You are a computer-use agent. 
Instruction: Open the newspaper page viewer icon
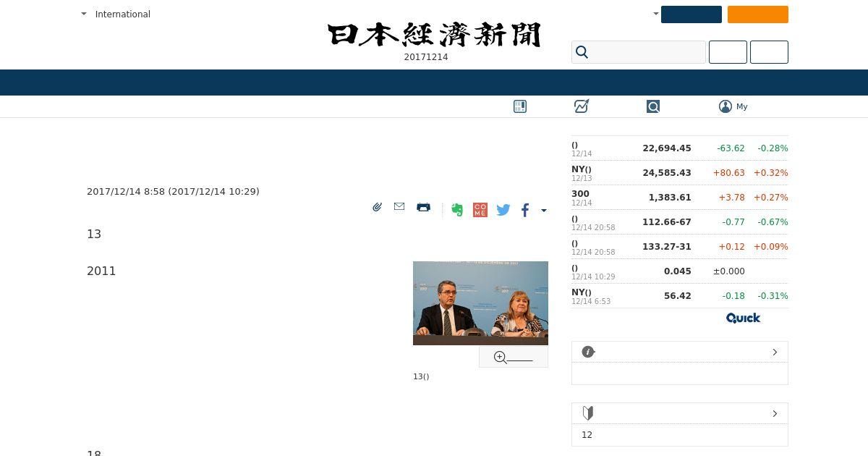pos(520,106)
